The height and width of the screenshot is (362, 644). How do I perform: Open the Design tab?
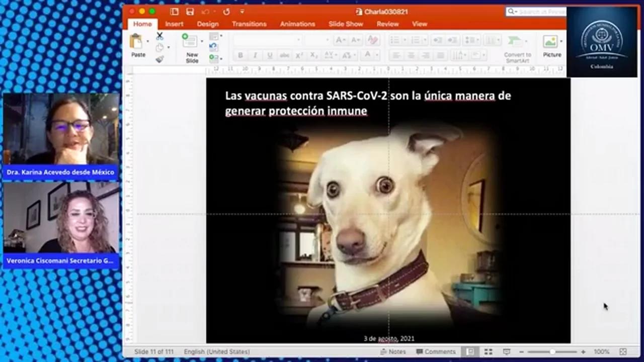(207, 24)
